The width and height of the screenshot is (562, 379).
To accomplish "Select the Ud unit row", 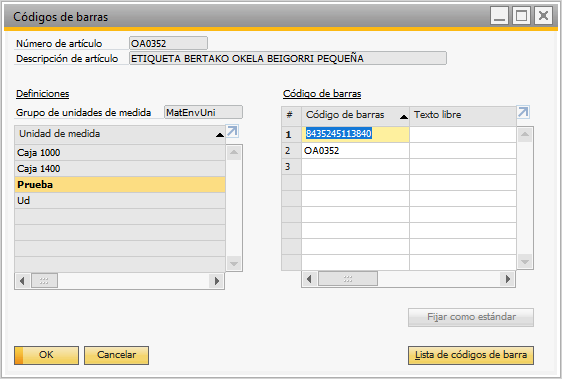I will [120, 200].
